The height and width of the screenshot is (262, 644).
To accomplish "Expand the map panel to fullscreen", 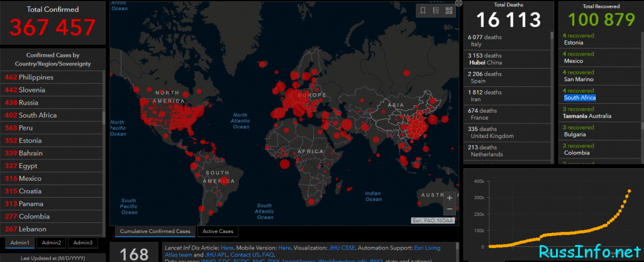I will click(458, 3).
